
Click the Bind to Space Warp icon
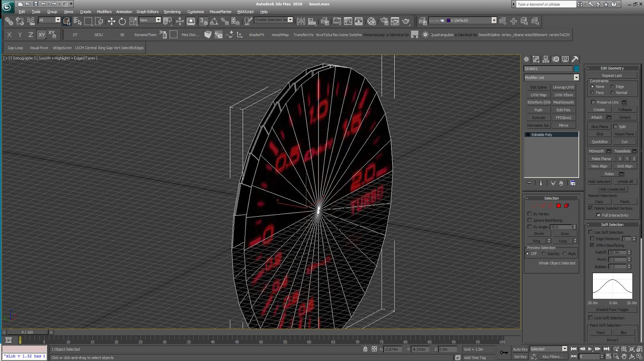(x=30, y=21)
